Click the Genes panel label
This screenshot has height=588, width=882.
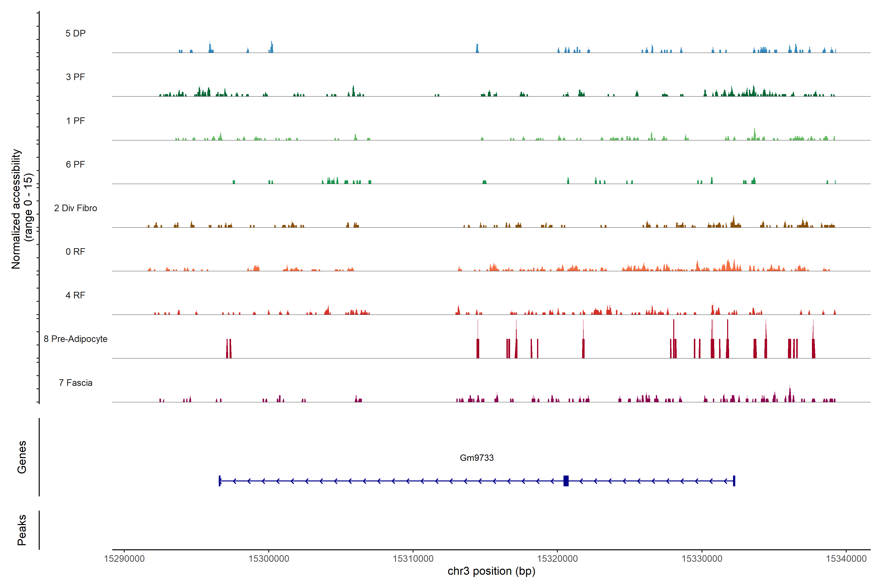pos(22,457)
